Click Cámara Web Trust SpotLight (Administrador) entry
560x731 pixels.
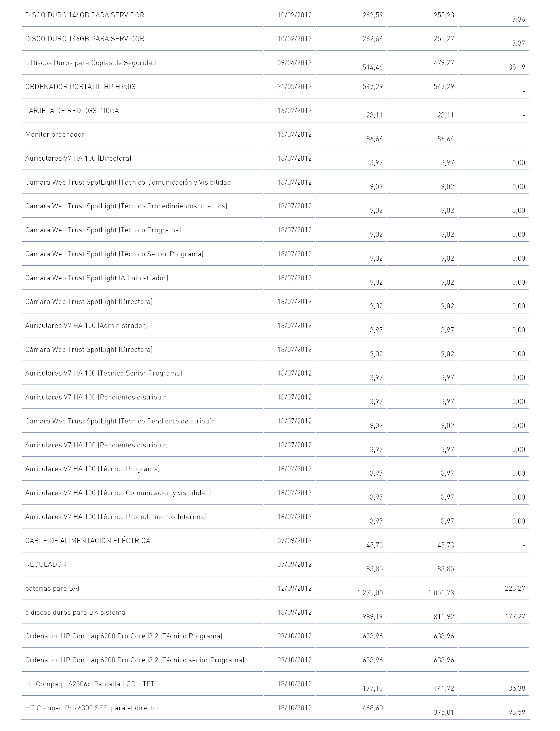[97, 278]
